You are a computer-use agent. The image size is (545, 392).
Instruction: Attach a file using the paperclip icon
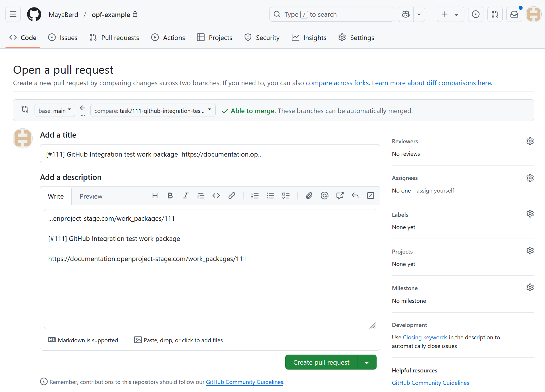coord(309,195)
